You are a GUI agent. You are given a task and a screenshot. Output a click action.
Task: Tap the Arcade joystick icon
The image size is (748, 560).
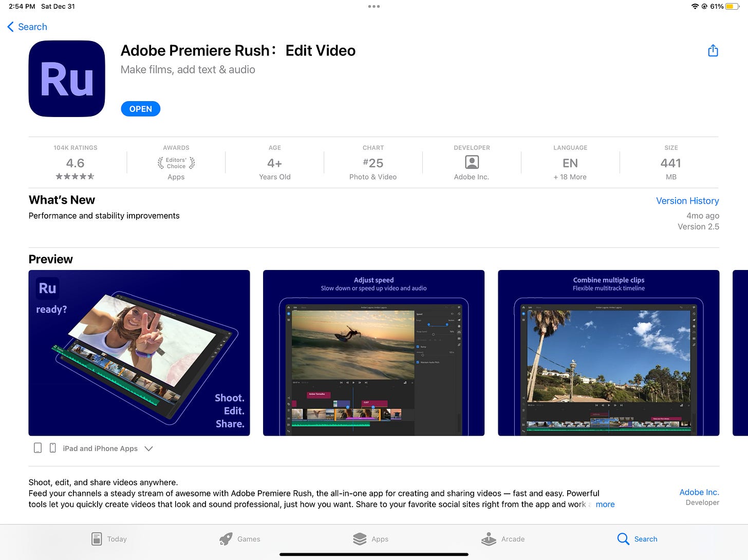(x=489, y=539)
